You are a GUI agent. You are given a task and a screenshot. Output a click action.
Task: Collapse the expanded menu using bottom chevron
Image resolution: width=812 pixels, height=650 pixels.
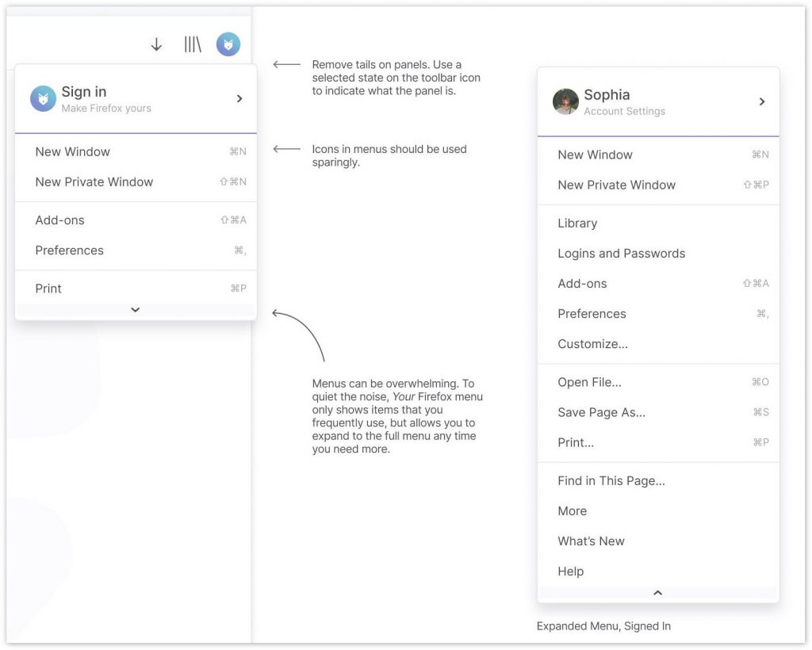(x=657, y=592)
